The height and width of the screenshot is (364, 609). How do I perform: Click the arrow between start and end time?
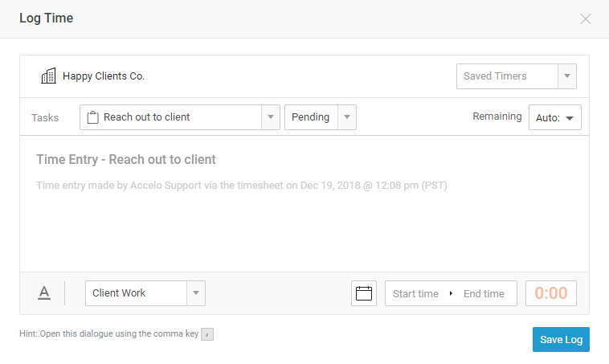[451, 293]
